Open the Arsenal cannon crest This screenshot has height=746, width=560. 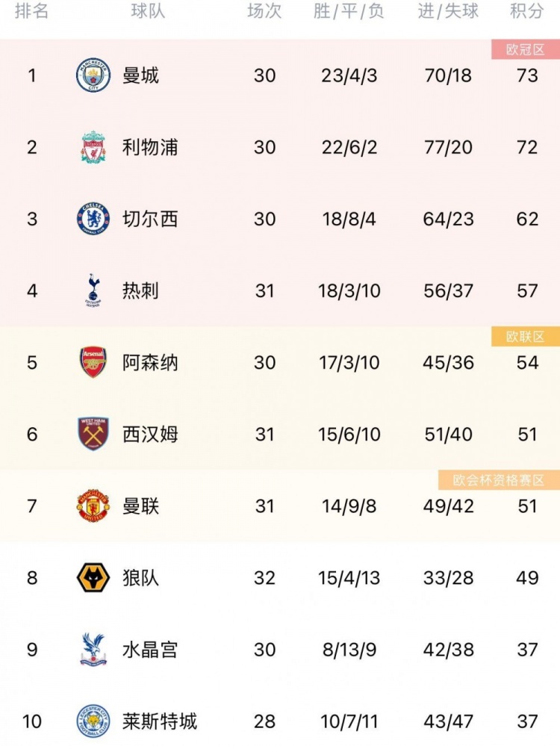coord(93,362)
